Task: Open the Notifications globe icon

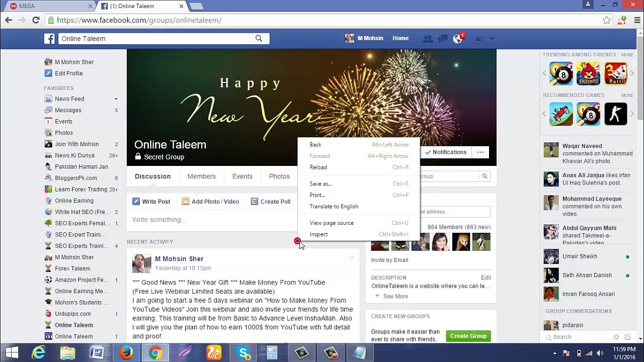Action: coord(458,39)
